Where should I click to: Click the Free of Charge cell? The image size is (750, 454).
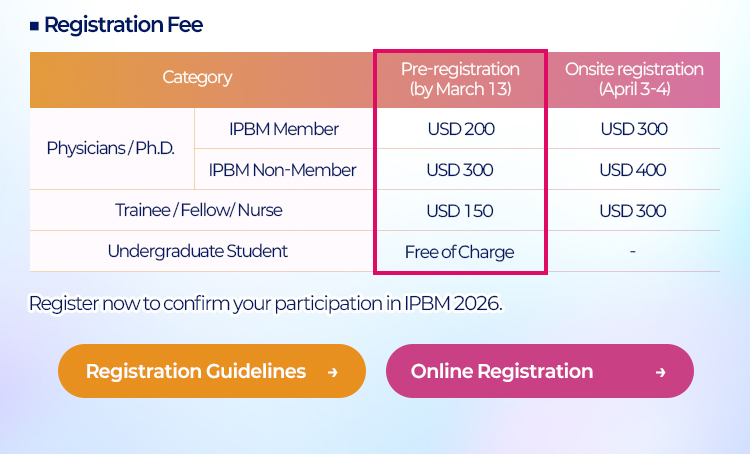tap(459, 252)
